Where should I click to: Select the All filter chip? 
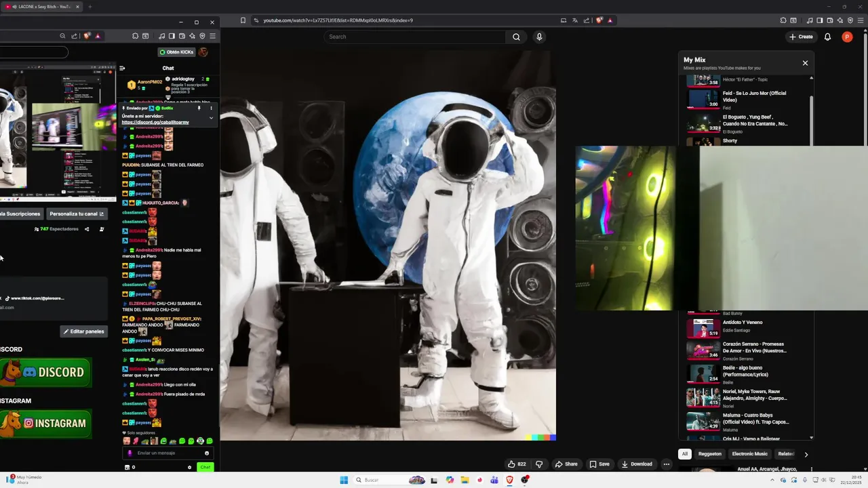pos(685,454)
